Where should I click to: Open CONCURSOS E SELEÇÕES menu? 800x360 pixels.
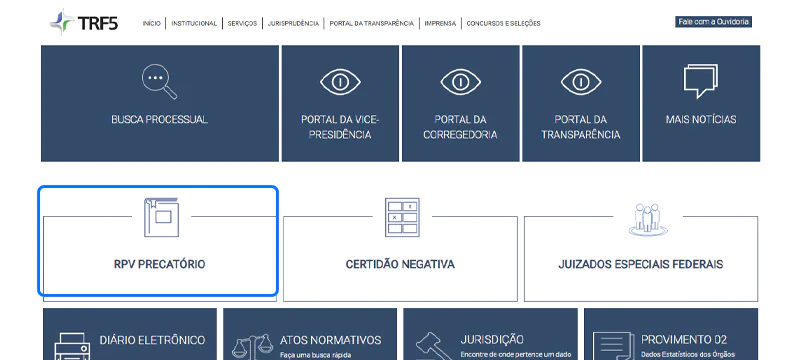pos(503,23)
